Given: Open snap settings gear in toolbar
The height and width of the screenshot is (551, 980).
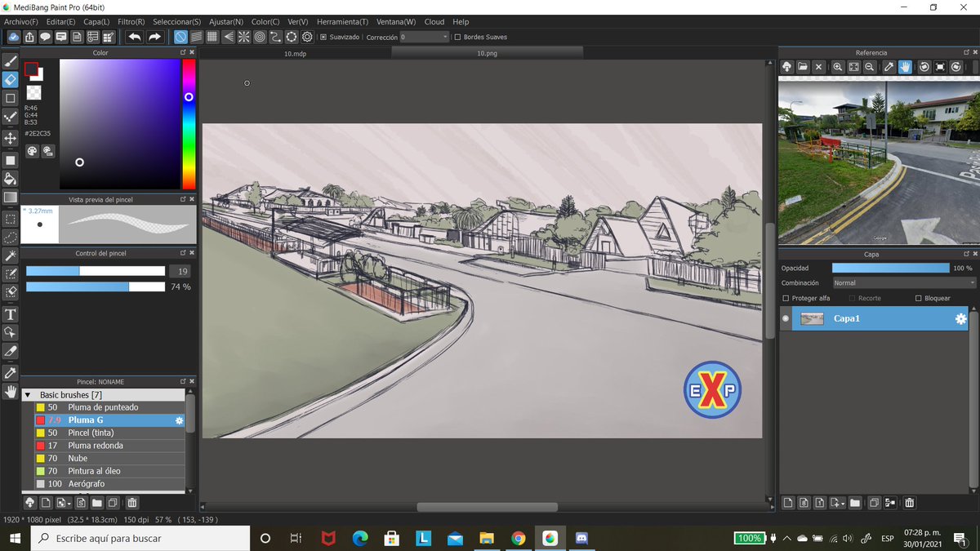Looking at the screenshot, I should pyautogui.click(x=307, y=37).
